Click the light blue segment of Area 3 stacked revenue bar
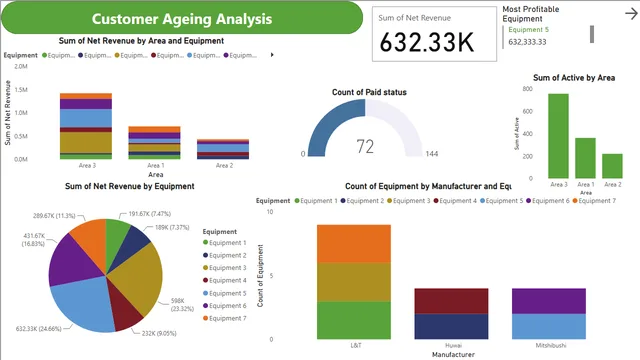The width and height of the screenshot is (640, 360). point(86,118)
